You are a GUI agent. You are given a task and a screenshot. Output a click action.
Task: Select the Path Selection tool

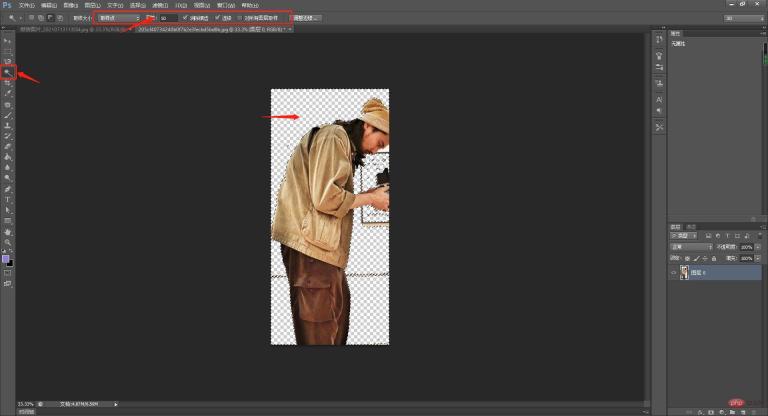click(x=7, y=210)
